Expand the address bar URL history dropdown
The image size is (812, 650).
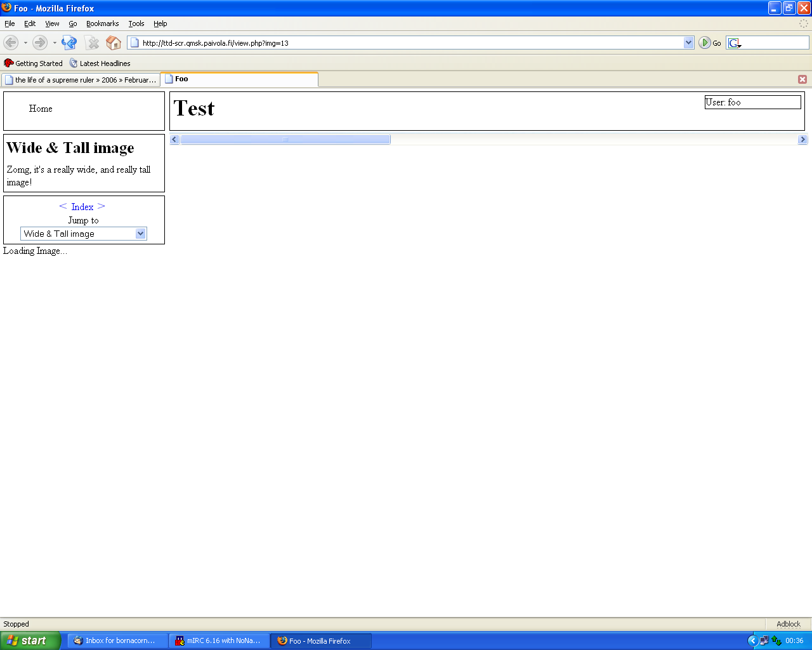[x=689, y=43]
